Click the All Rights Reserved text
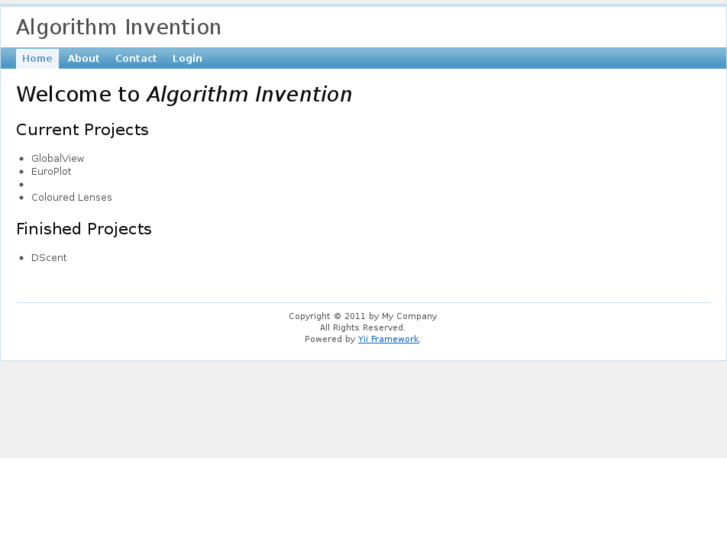Viewport: 727px width, 545px height. pos(363,328)
